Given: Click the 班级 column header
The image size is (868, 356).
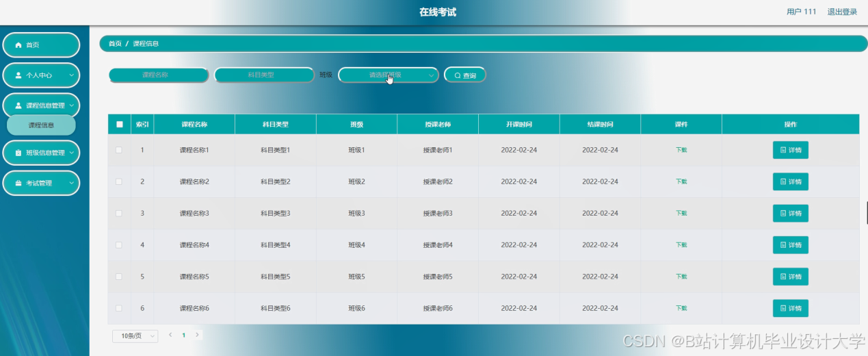Looking at the screenshot, I should 356,125.
